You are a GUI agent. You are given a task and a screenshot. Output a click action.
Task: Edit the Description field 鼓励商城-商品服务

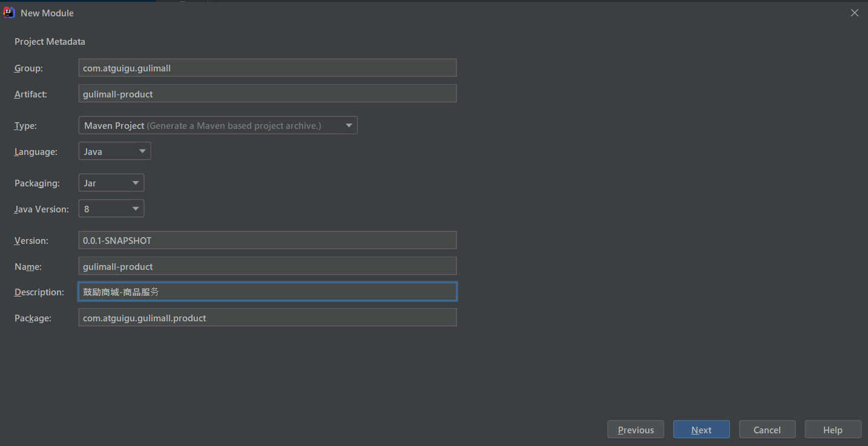pyautogui.click(x=268, y=292)
